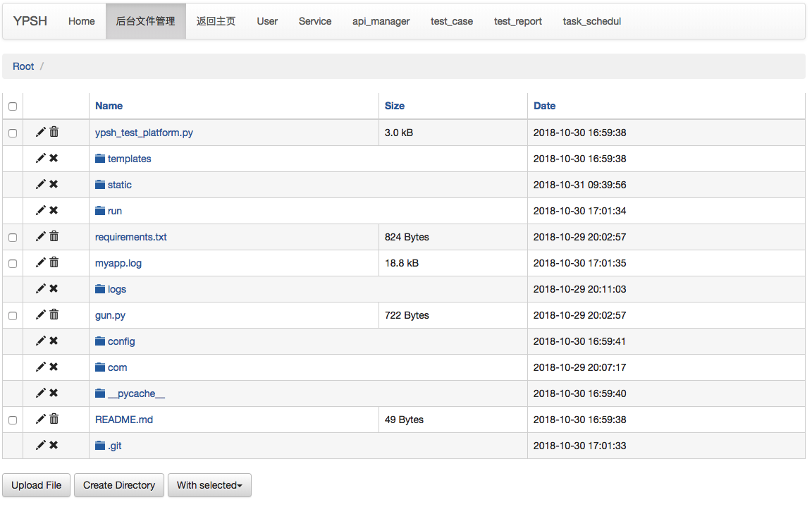
Task: Open the Home nav item
Action: click(x=81, y=21)
